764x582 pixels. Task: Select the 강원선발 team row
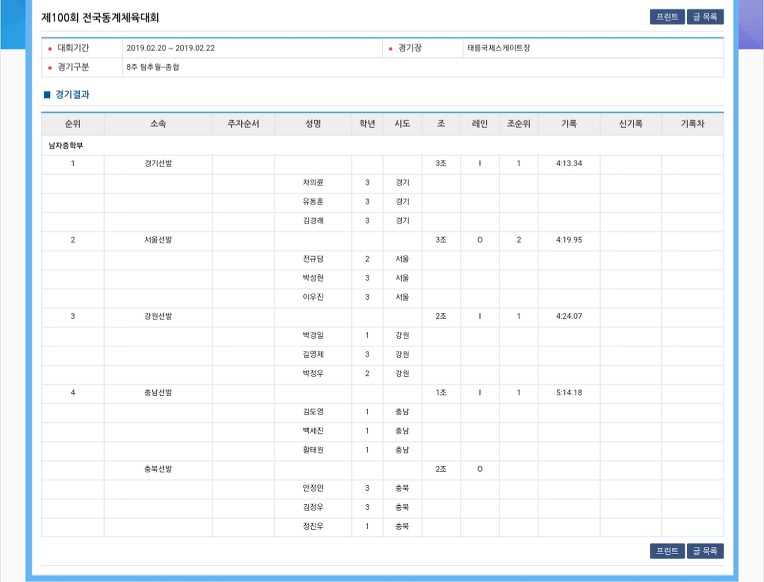point(382,317)
